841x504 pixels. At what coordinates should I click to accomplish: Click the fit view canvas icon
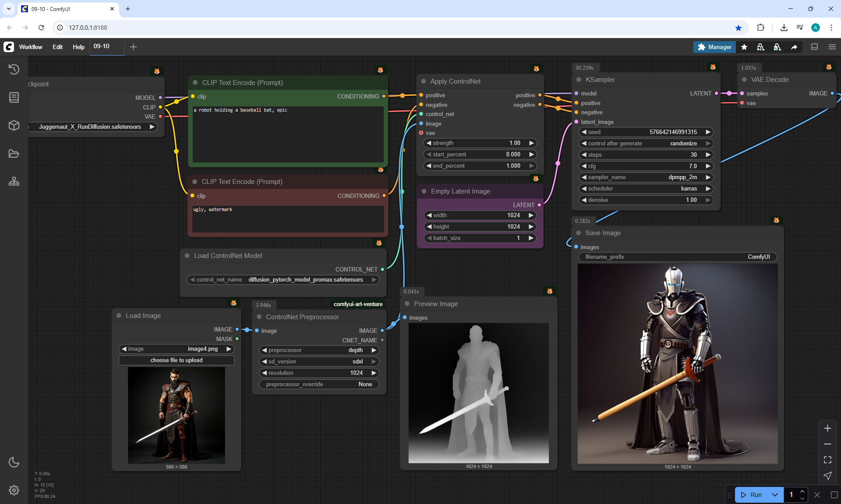[827, 460]
